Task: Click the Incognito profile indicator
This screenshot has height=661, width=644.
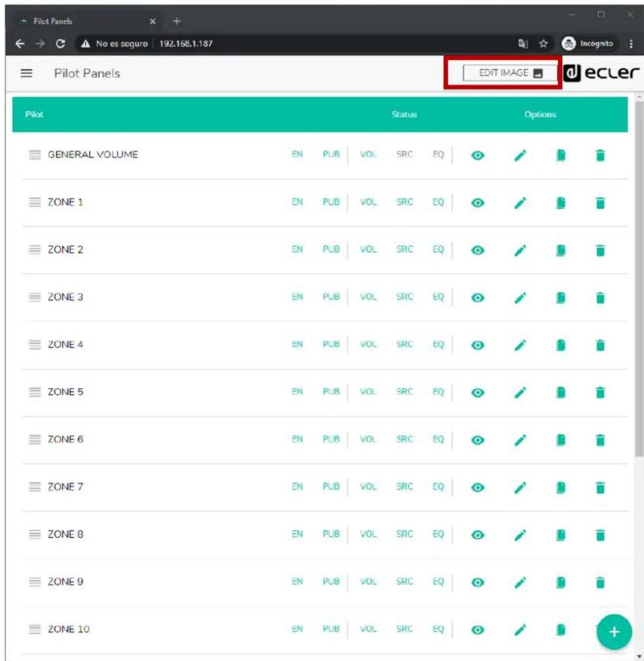Action: pos(588,44)
